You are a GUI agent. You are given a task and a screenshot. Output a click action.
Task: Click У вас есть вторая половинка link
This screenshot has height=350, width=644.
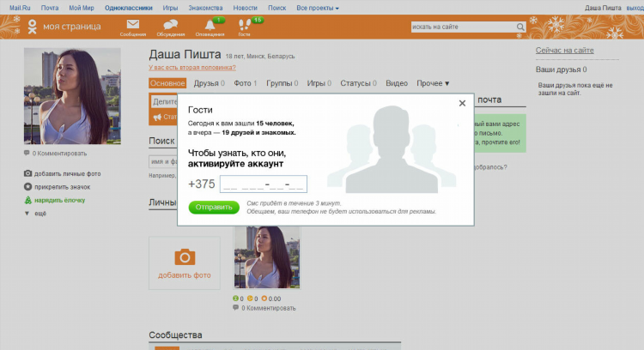(x=192, y=67)
